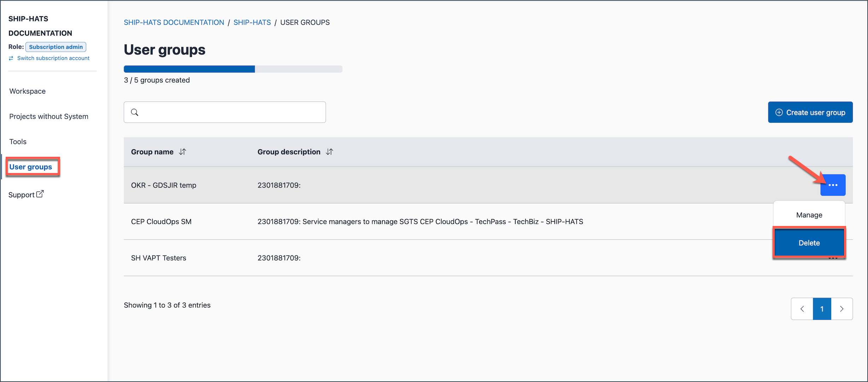Click the groups created progress bar
868x382 pixels.
click(233, 69)
